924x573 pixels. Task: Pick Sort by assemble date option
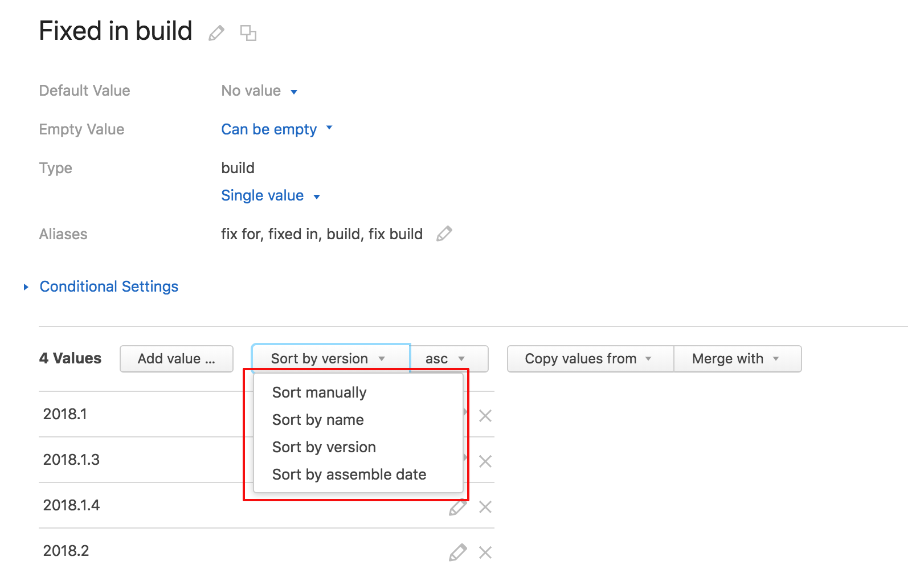(349, 474)
